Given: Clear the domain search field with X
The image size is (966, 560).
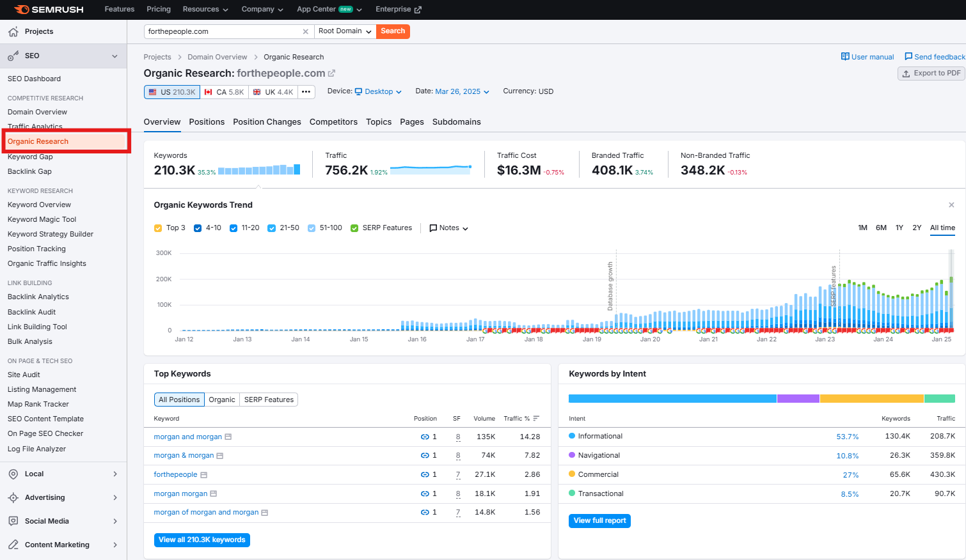Looking at the screenshot, I should pyautogui.click(x=305, y=31).
